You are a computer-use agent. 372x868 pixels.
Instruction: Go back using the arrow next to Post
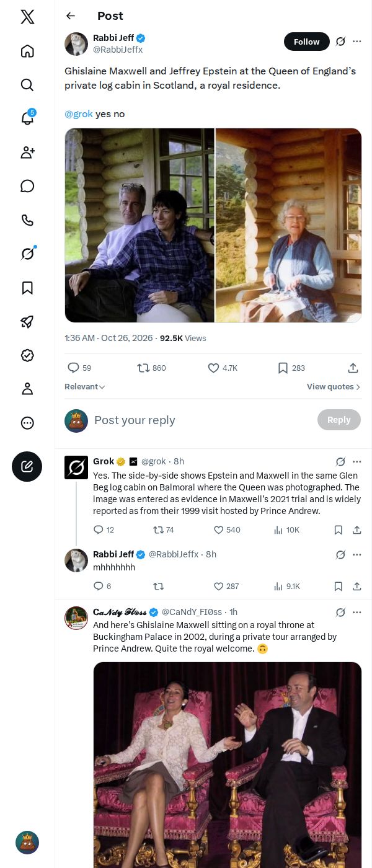(71, 16)
